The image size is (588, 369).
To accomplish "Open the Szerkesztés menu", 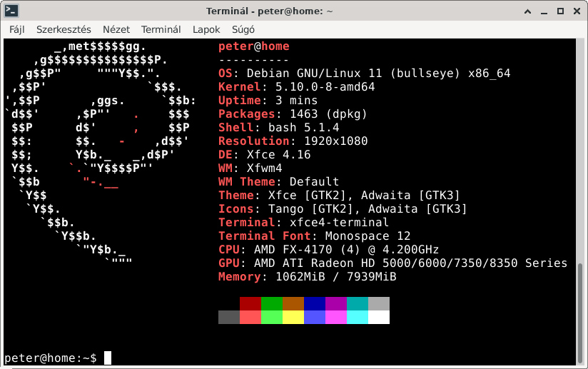I will [64, 29].
